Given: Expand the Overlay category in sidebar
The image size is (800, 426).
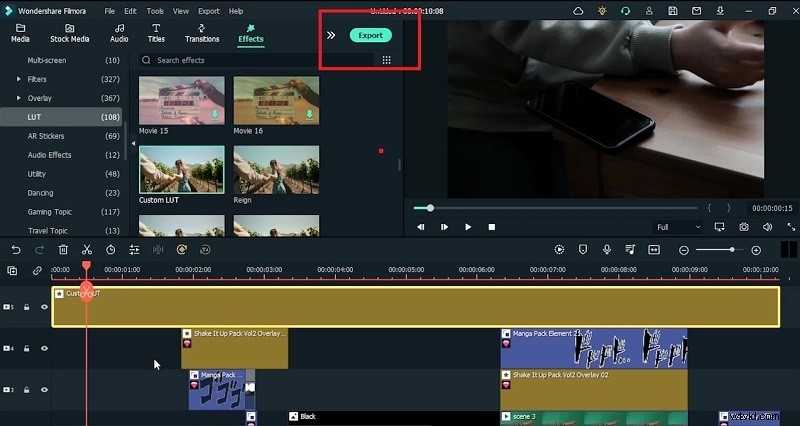Looking at the screenshot, I should coord(18,98).
